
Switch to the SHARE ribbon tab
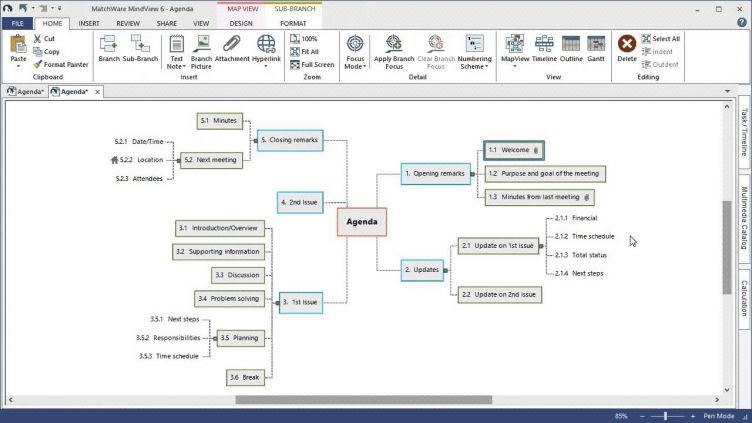pyautogui.click(x=166, y=23)
